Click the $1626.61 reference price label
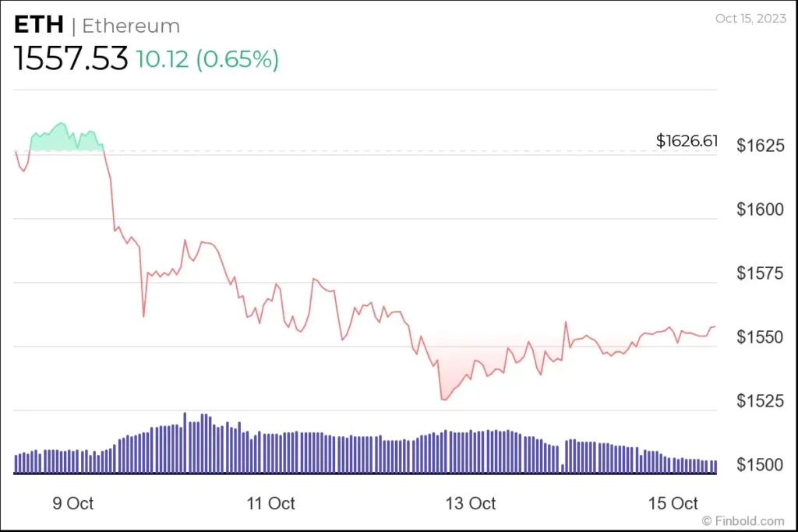 point(686,141)
